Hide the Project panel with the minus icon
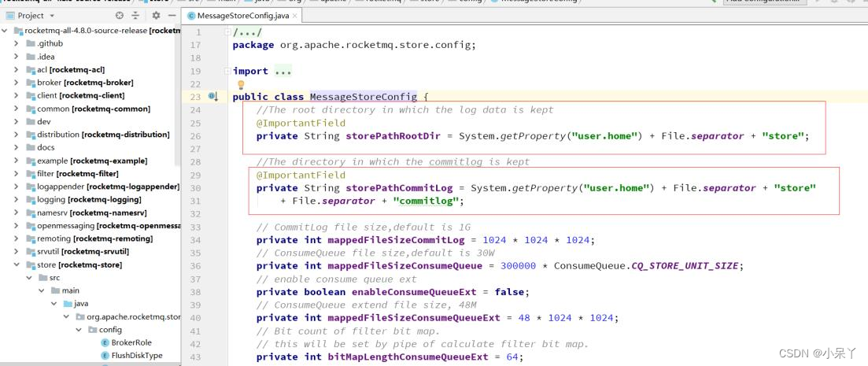 point(172,16)
